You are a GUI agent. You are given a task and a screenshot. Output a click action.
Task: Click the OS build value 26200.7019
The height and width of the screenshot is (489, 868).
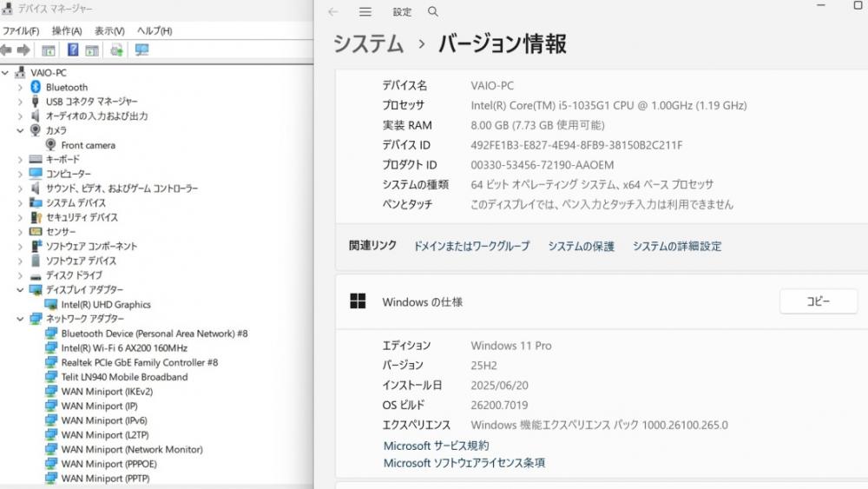tap(499, 406)
